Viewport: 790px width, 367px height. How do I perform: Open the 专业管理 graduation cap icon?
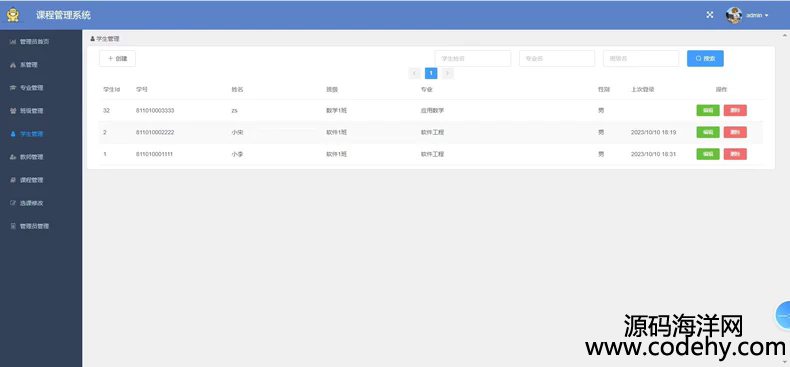(x=13, y=88)
